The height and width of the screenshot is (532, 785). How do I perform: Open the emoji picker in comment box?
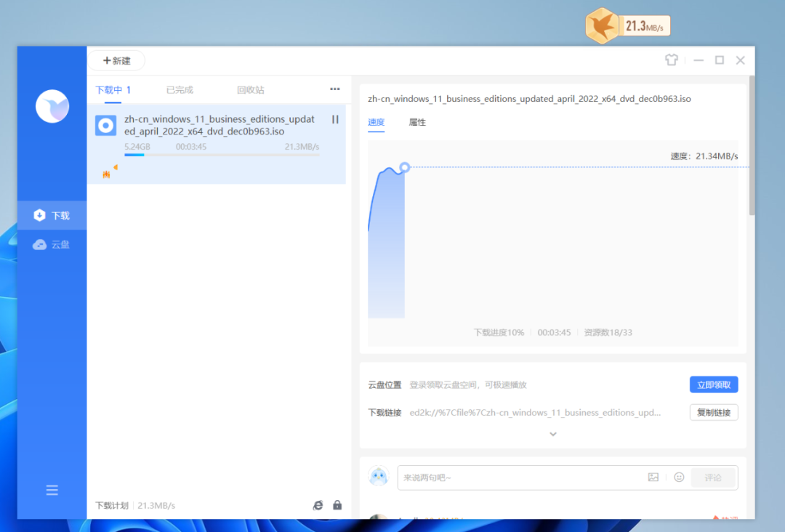click(679, 477)
